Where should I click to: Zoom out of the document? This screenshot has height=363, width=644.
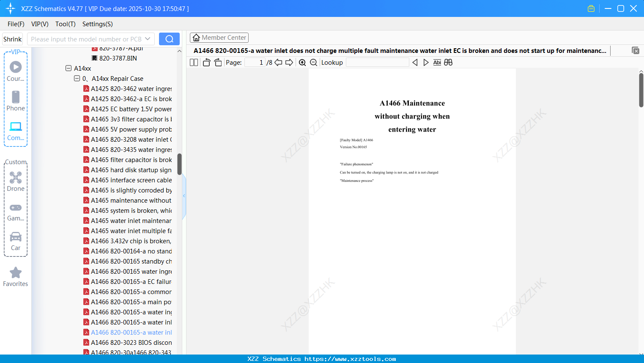coord(314,63)
